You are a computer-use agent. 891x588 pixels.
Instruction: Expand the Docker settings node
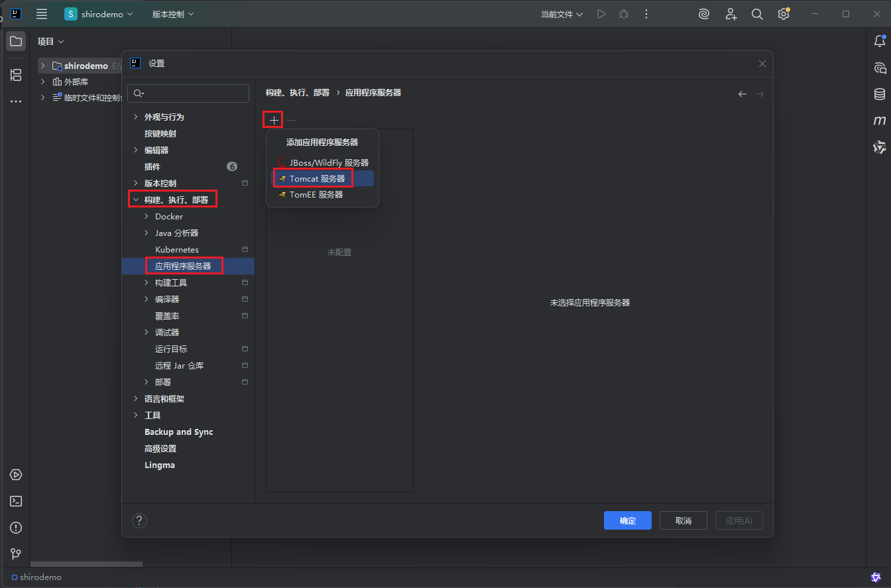(x=147, y=217)
